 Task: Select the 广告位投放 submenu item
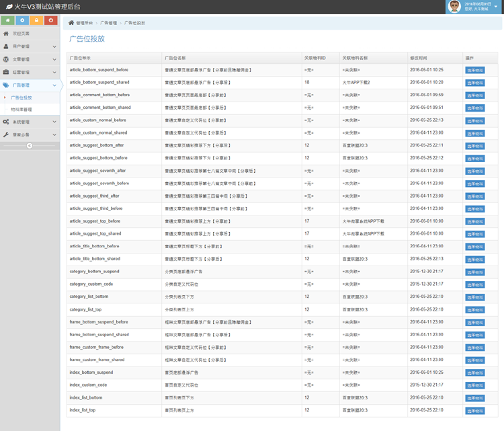pyautogui.click(x=22, y=97)
